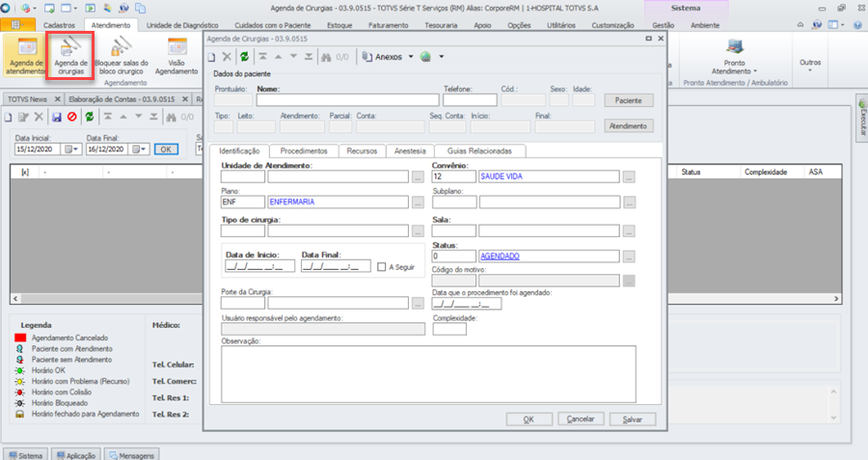Click delete X icon in background toolbar

click(39, 117)
